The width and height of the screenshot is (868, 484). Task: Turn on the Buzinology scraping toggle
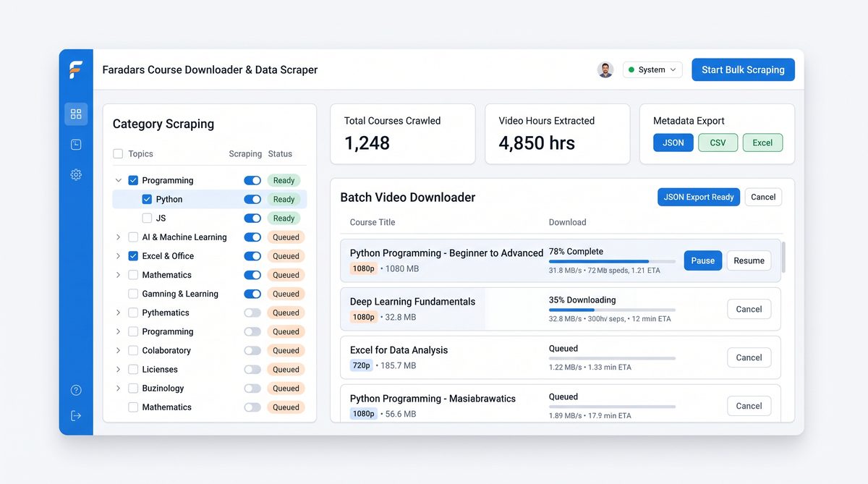coord(252,388)
